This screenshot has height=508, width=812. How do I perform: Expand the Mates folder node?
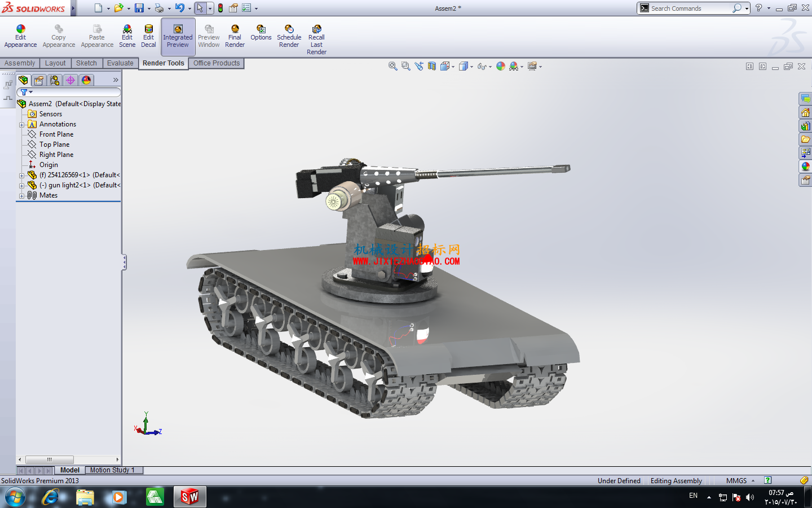pos(21,196)
